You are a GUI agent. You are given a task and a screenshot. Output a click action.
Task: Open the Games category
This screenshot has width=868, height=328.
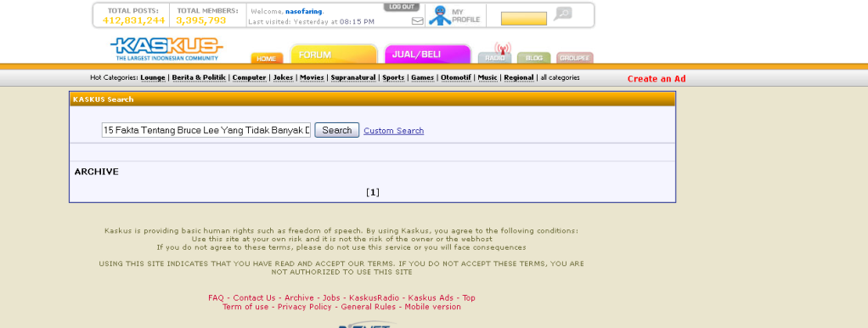(422, 77)
